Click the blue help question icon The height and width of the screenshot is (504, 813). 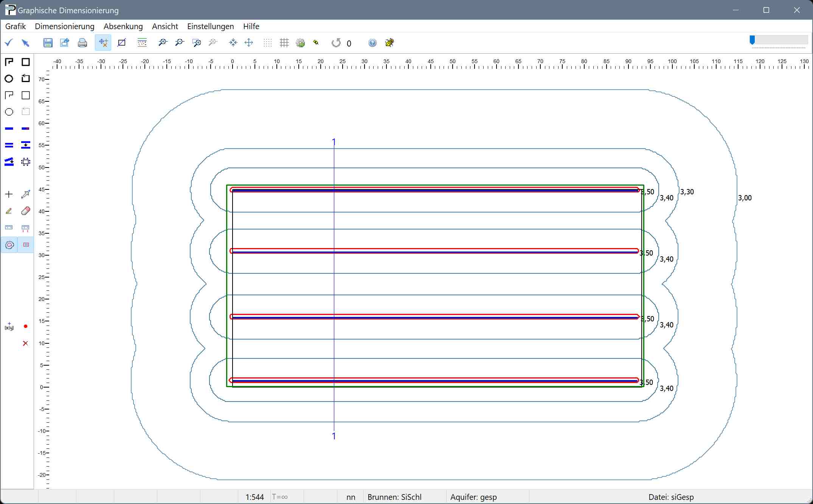pos(372,43)
